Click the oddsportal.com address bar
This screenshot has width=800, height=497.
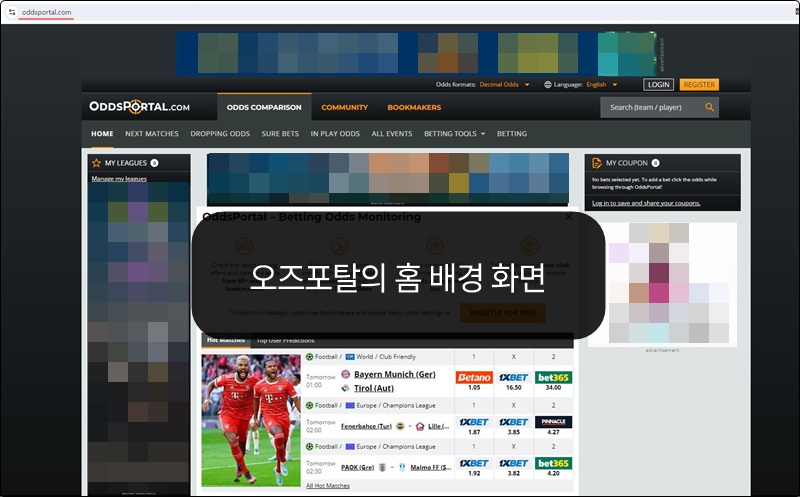tap(46, 12)
